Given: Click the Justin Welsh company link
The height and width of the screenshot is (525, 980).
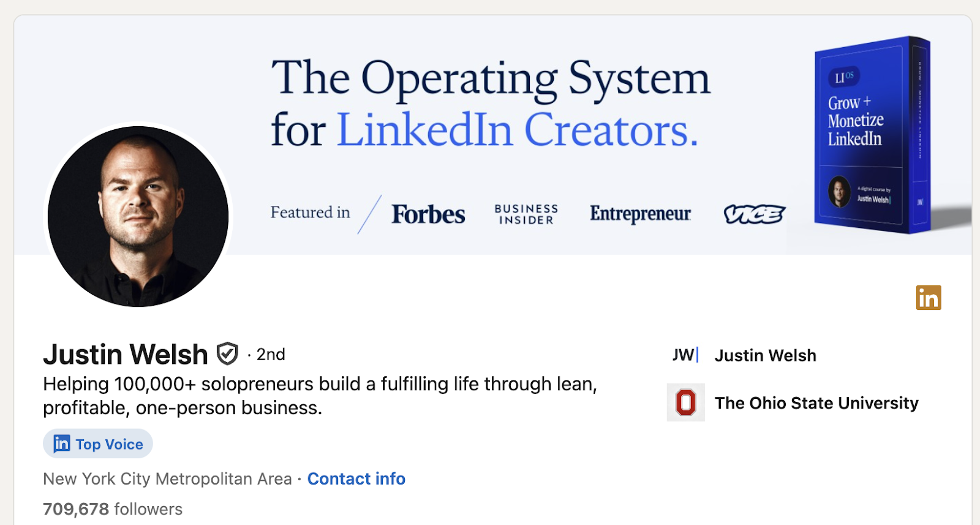Looking at the screenshot, I should (x=765, y=355).
